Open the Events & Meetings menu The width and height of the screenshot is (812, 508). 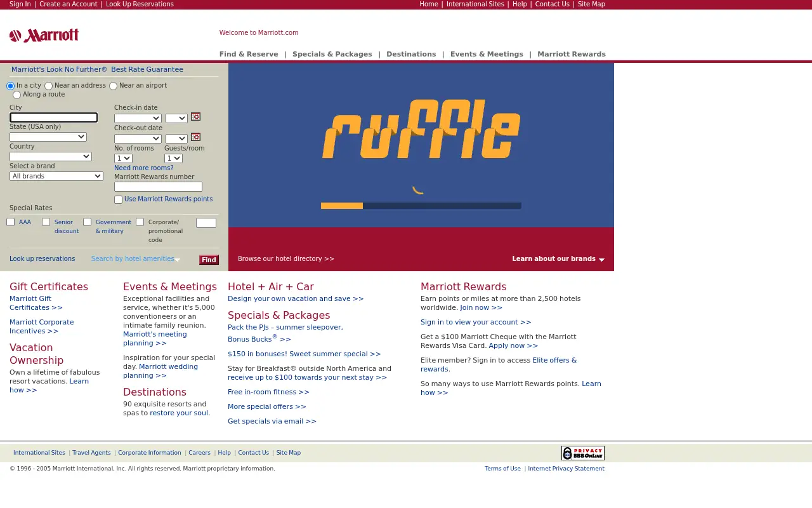(x=487, y=54)
